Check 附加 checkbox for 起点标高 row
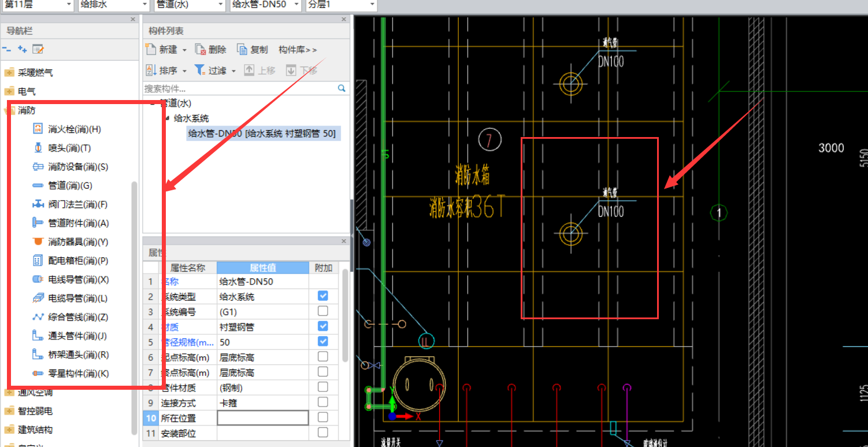868x447 pixels. pos(323,356)
